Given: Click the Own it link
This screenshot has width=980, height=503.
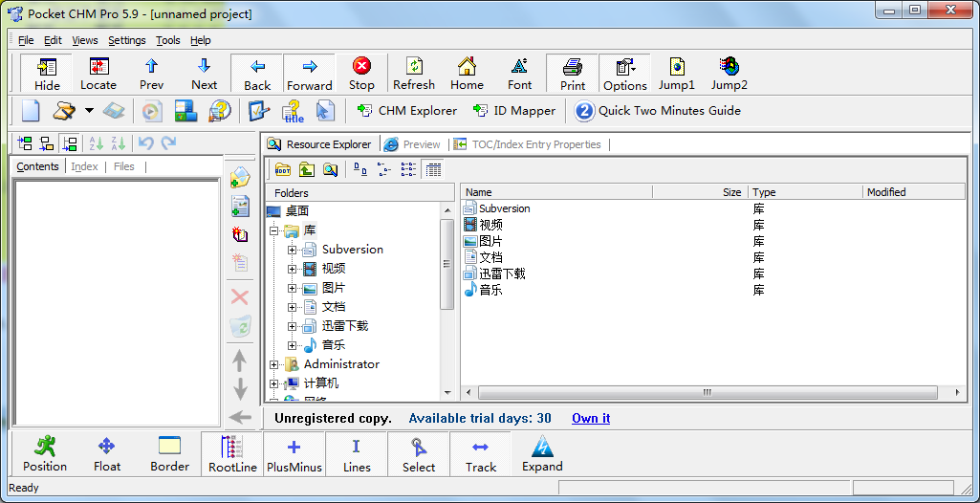Looking at the screenshot, I should click(591, 418).
